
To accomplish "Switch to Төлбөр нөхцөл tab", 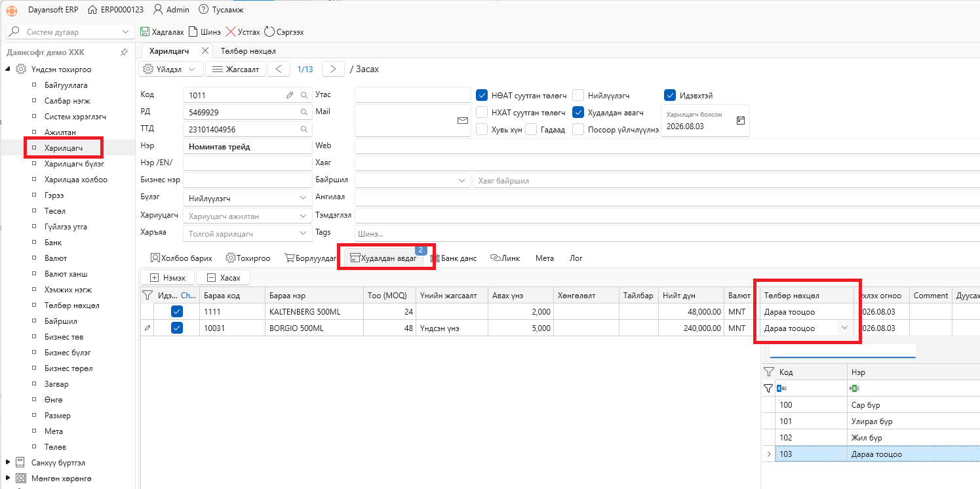I will coord(248,50).
